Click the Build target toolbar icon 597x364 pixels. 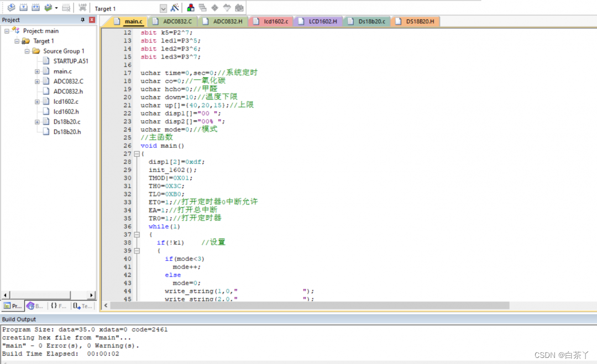pos(23,8)
